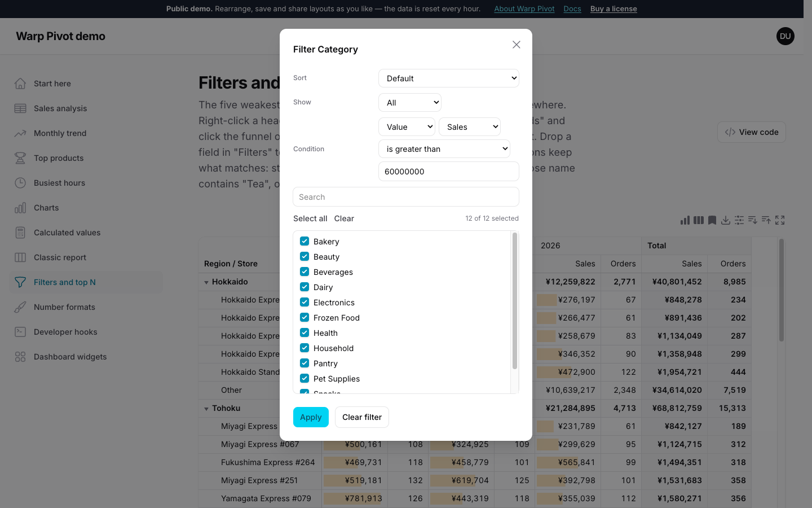The image size is (812, 508).
Task: Open the About Warp Pivot link
Action: [x=524, y=8]
